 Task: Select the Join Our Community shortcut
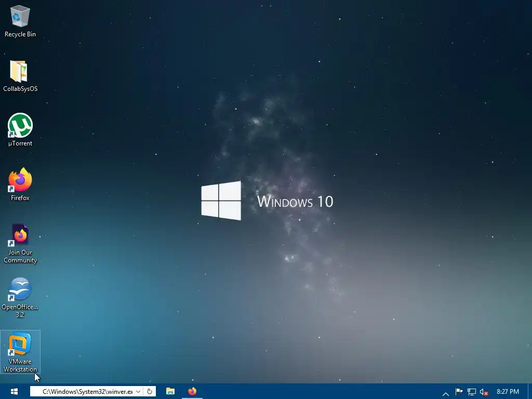pyautogui.click(x=20, y=243)
